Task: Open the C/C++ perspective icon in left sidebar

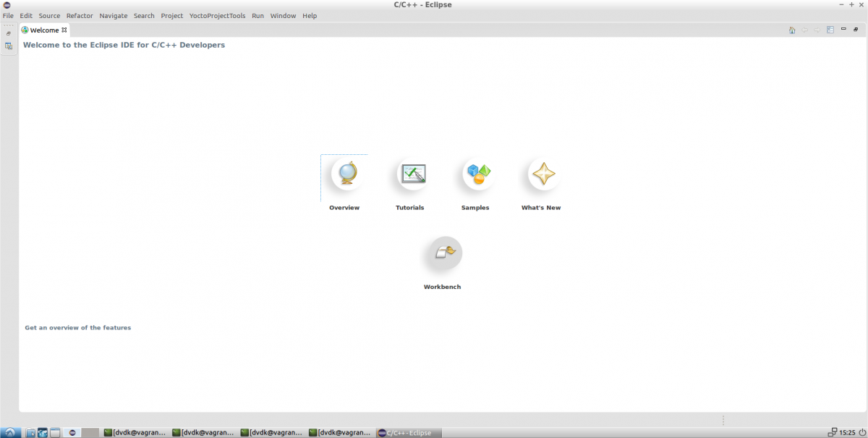Action: [9, 46]
